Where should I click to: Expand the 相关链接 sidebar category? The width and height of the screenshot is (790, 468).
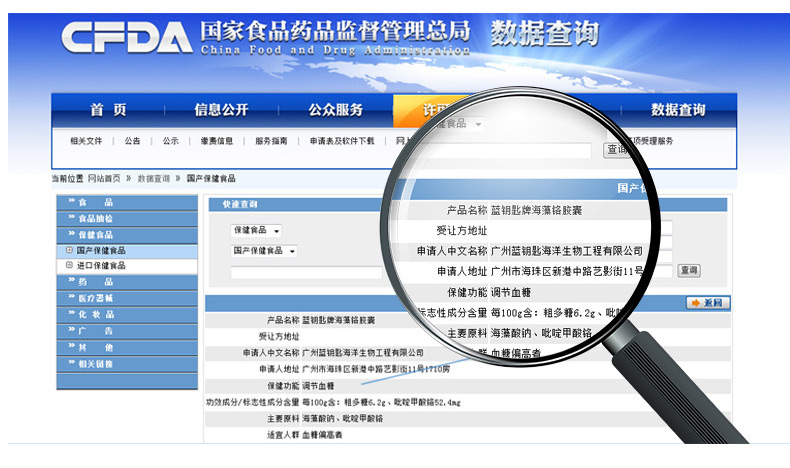(127, 364)
